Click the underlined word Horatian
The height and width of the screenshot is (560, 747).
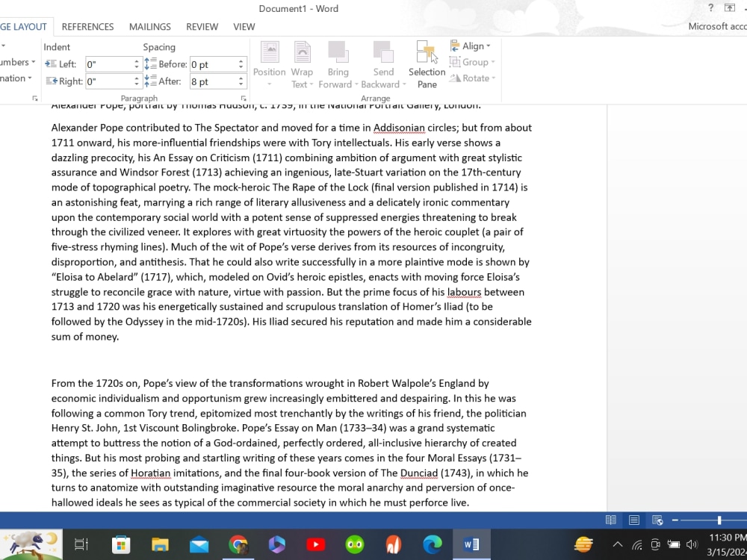(151, 473)
